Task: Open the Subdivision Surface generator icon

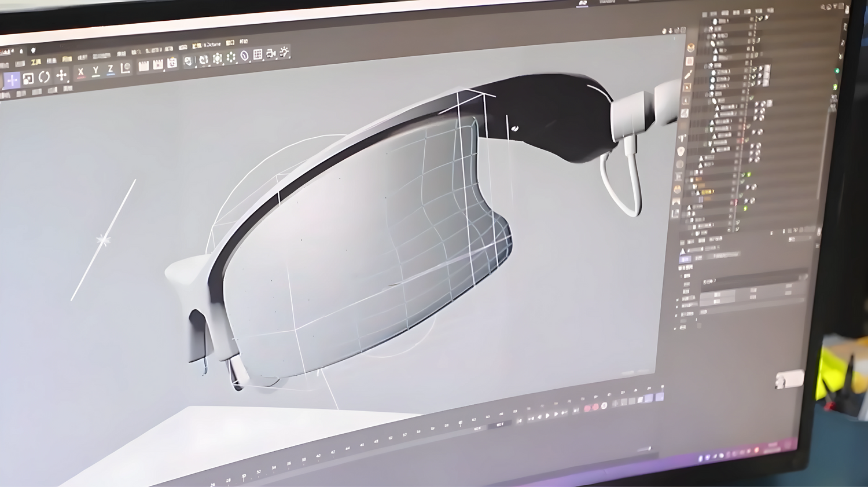Action: point(218,58)
